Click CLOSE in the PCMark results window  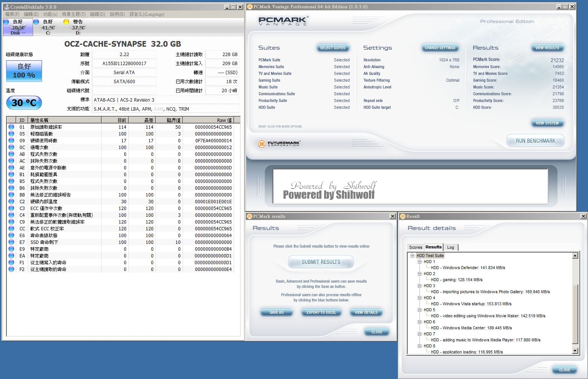[377, 332]
